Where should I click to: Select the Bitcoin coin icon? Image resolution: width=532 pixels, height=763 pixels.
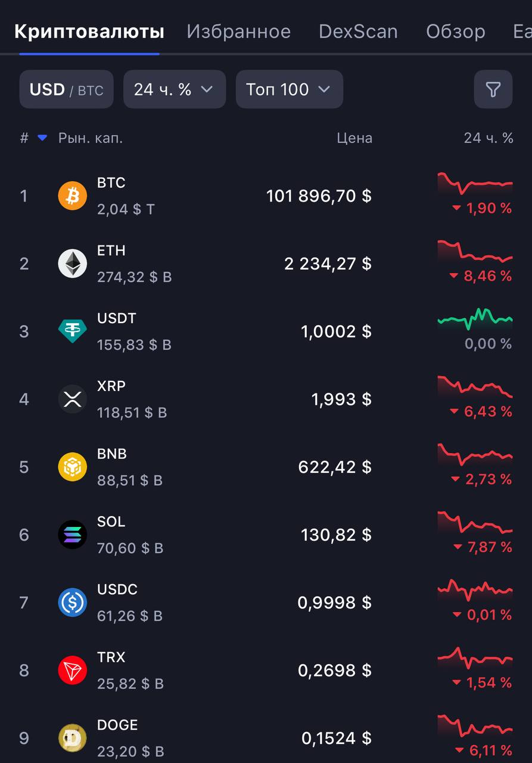[72, 196]
